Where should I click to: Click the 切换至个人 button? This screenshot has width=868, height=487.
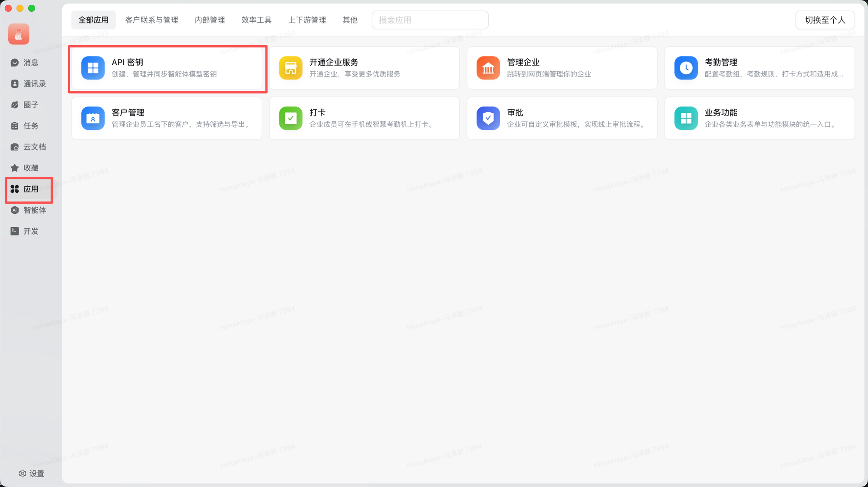[x=825, y=20]
